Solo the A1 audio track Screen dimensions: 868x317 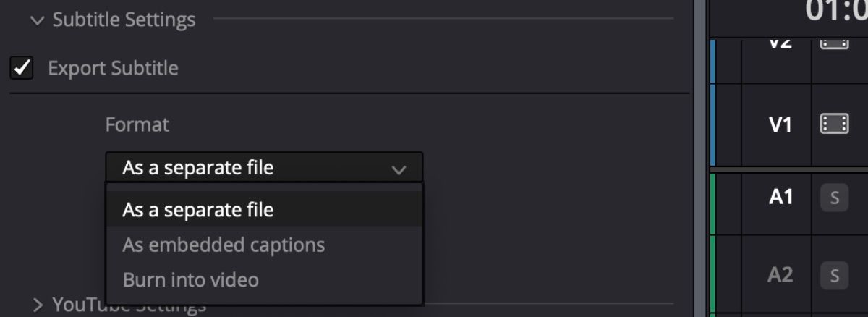tap(834, 198)
